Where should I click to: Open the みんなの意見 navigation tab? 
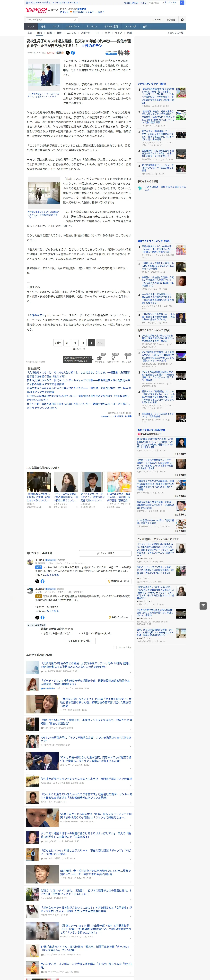coord(111,27)
